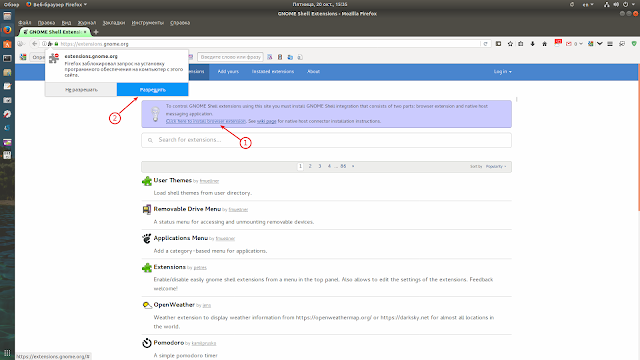This screenshot has height=360, width=640.
Task: Go back with the browser Back arrow
Action: coord(35,44)
